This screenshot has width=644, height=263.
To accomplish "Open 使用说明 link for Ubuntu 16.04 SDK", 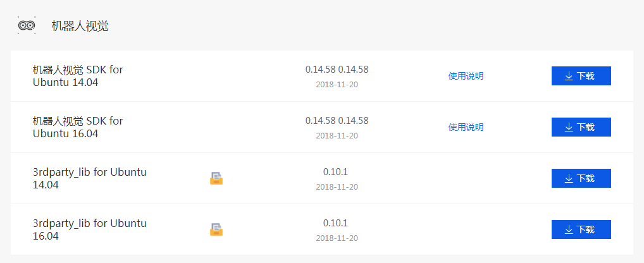I will 466,127.
